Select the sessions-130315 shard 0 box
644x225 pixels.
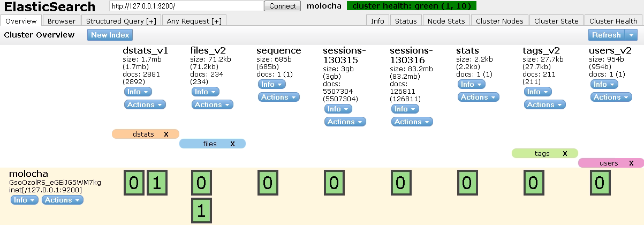click(334, 183)
